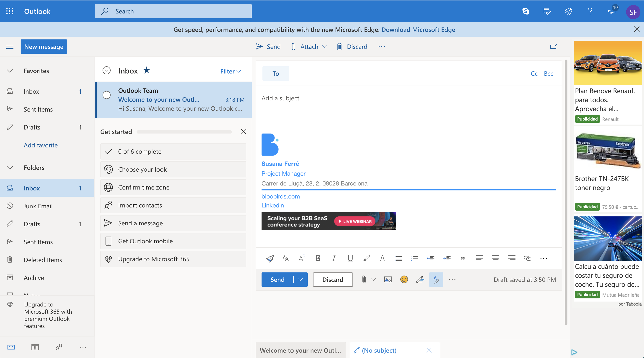
Task: Insert an emoji
Action: 404,279
